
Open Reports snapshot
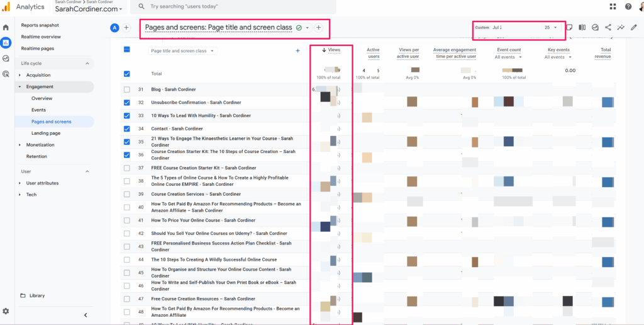(40, 25)
